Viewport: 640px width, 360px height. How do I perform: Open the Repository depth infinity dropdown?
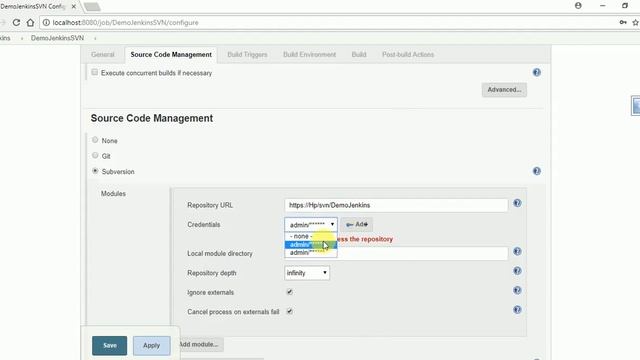[x=307, y=273]
